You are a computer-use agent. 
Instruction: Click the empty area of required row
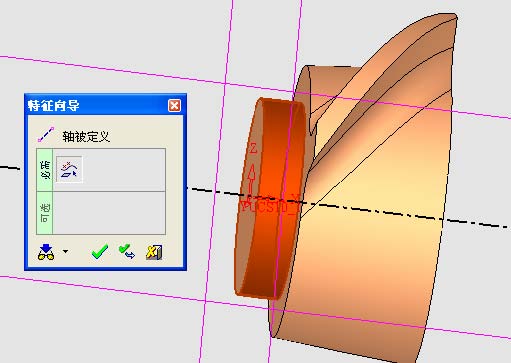coord(124,170)
